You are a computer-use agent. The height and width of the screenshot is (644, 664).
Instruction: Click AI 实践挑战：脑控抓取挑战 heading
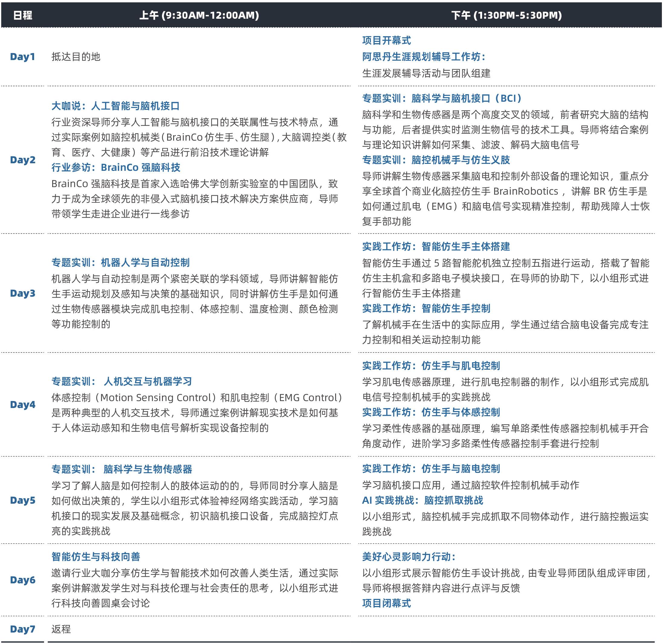point(423,500)
